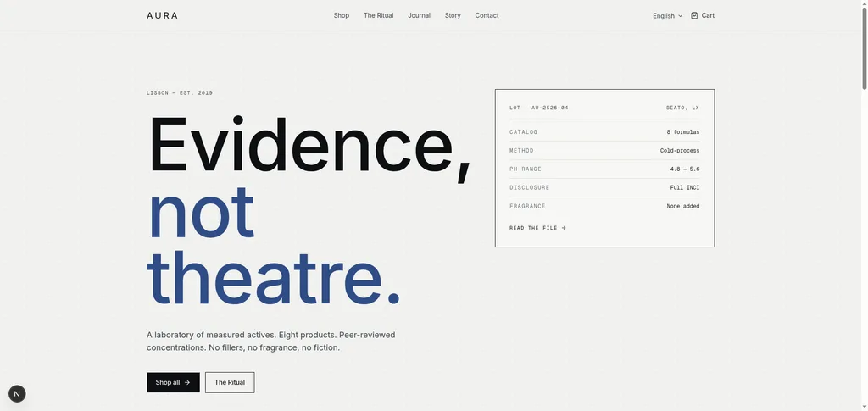The width and height of the screenshot is (868, 411).
Task: Click the Catalog 8 formulas row
Action: coord(604,132)
